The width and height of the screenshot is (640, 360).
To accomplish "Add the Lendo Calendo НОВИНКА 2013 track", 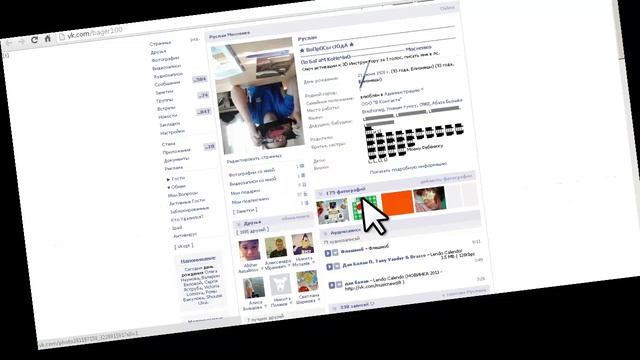I will [339, 284].
